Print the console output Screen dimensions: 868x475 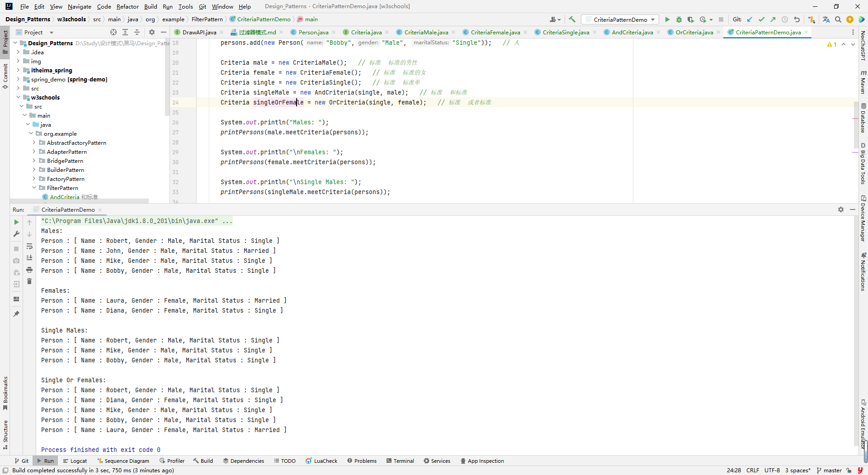(29, 270)
